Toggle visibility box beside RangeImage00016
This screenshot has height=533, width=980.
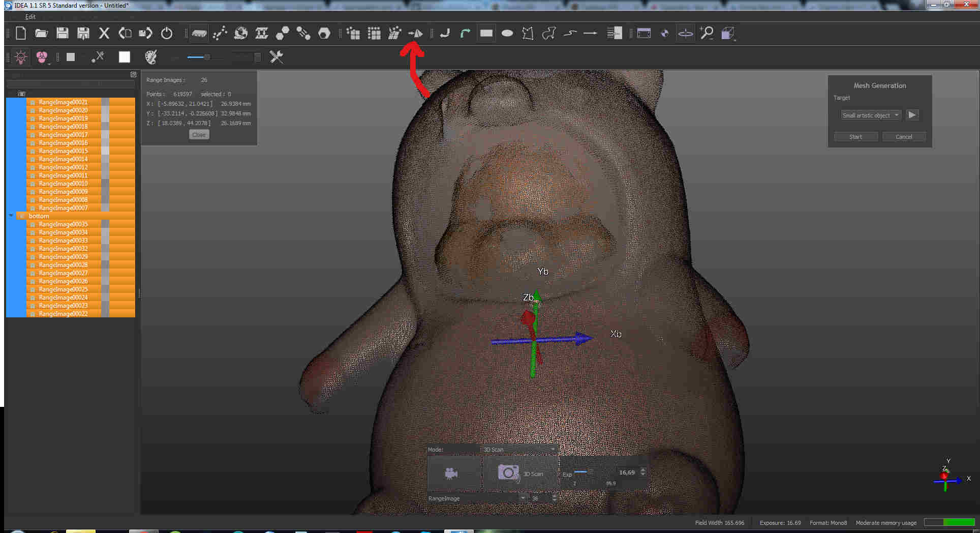[105, 143]
